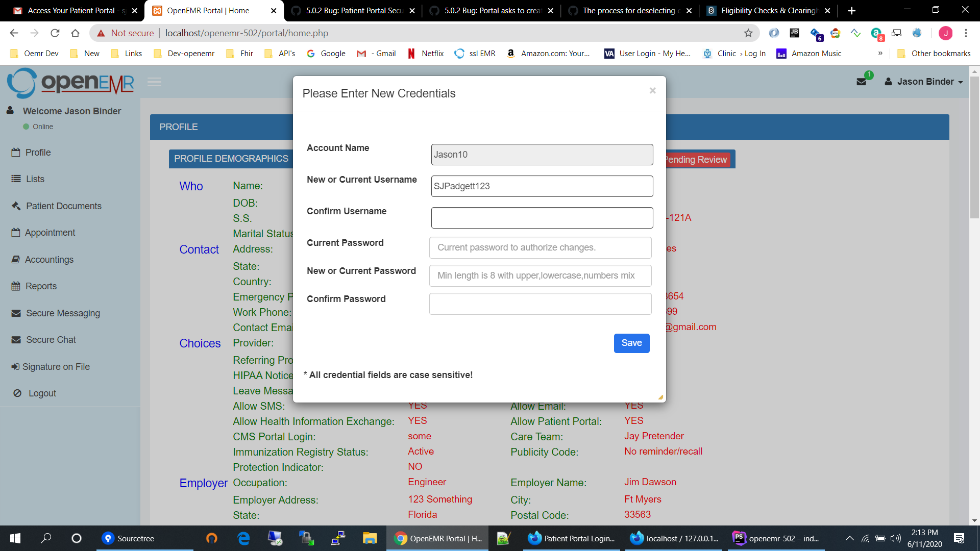Open the Reports section
The width and height of the screenshot is (980, 551).
[41, 286]
